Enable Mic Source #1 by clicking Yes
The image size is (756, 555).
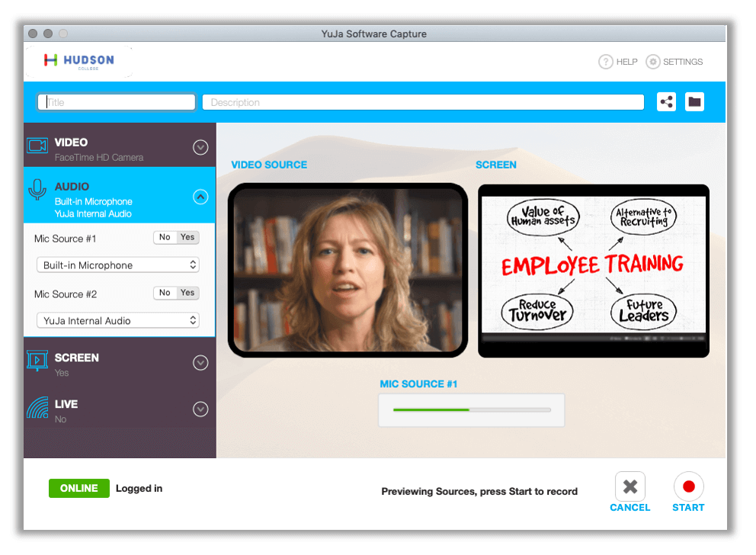(x=188, y=237)
